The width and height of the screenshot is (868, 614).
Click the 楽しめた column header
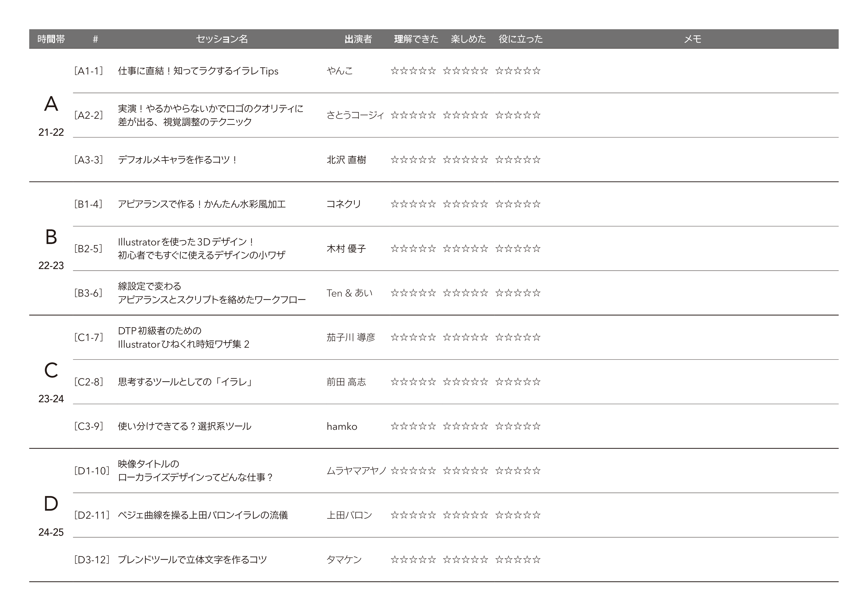(468, 39)
